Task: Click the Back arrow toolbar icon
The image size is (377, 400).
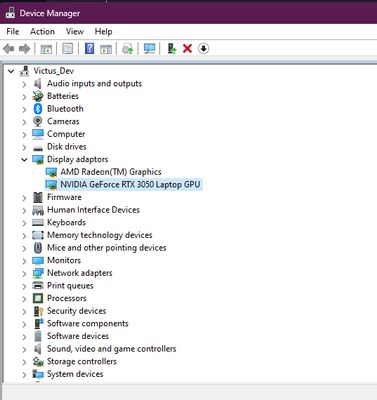Action: click(8, 49)
